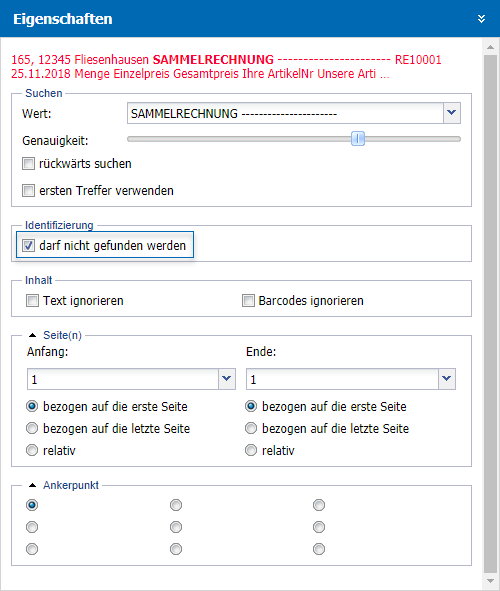500x591 pixels.
Task: Click into the Wert text field
Action: 285,113
